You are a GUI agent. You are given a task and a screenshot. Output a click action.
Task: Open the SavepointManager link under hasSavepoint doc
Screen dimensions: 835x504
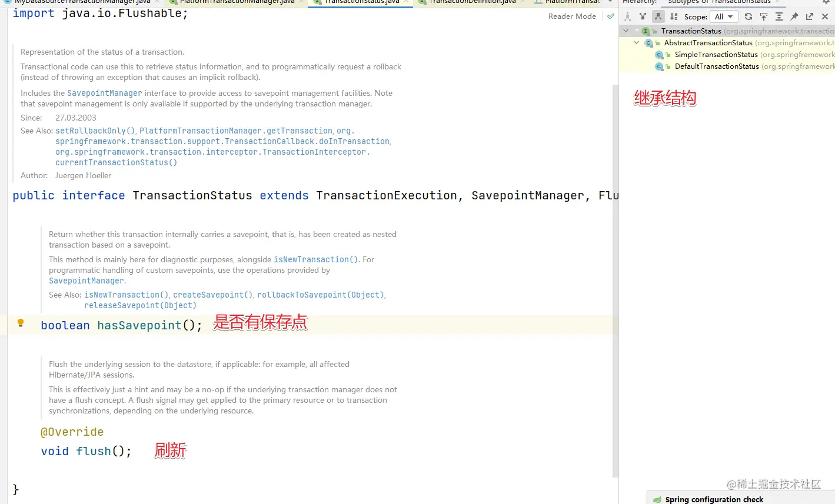tap(87, 281)
